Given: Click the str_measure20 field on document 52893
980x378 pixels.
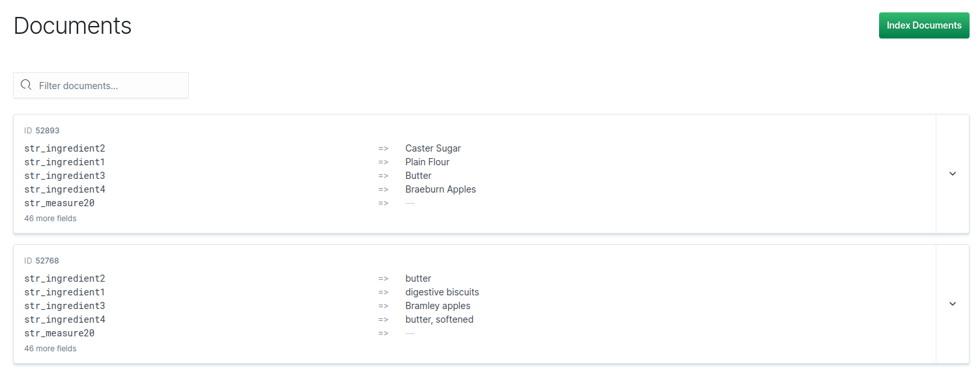Looking at the screenshot, I should point(59,202).
